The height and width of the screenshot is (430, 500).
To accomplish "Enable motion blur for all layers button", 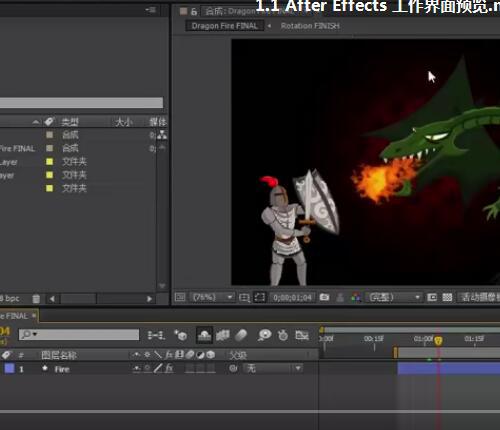I will click(x=241, y=335).
